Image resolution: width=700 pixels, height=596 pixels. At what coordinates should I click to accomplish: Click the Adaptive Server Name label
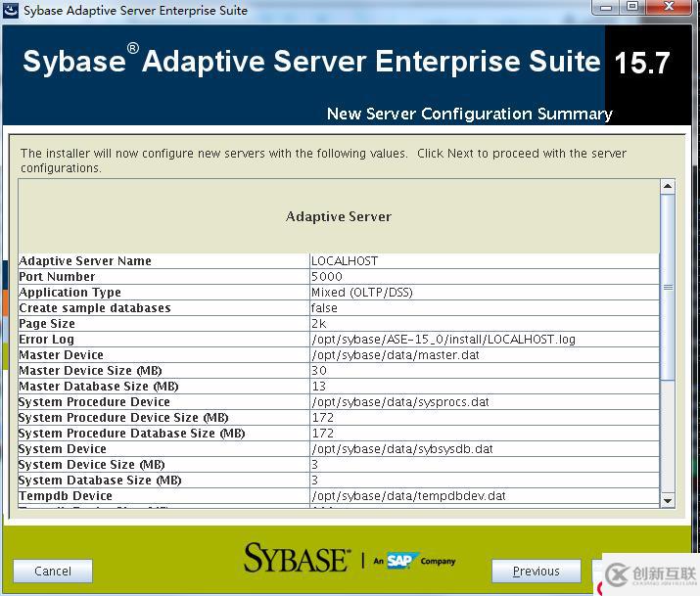pos(85,261)
